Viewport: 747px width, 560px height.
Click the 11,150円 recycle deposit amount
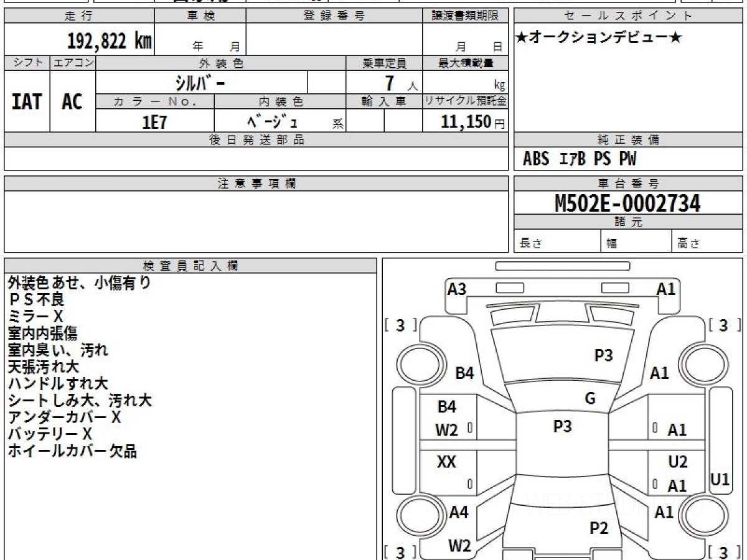point(472,122)
